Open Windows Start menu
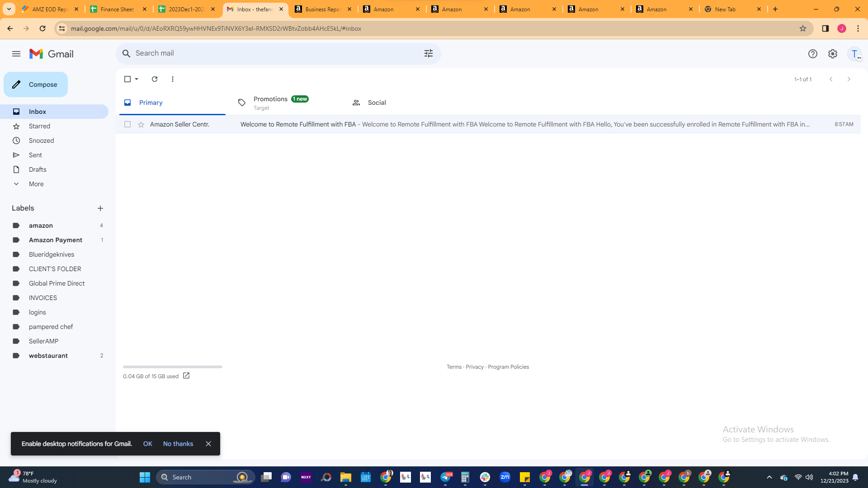This screenshot has height=488, width=868. coord(145,477)
